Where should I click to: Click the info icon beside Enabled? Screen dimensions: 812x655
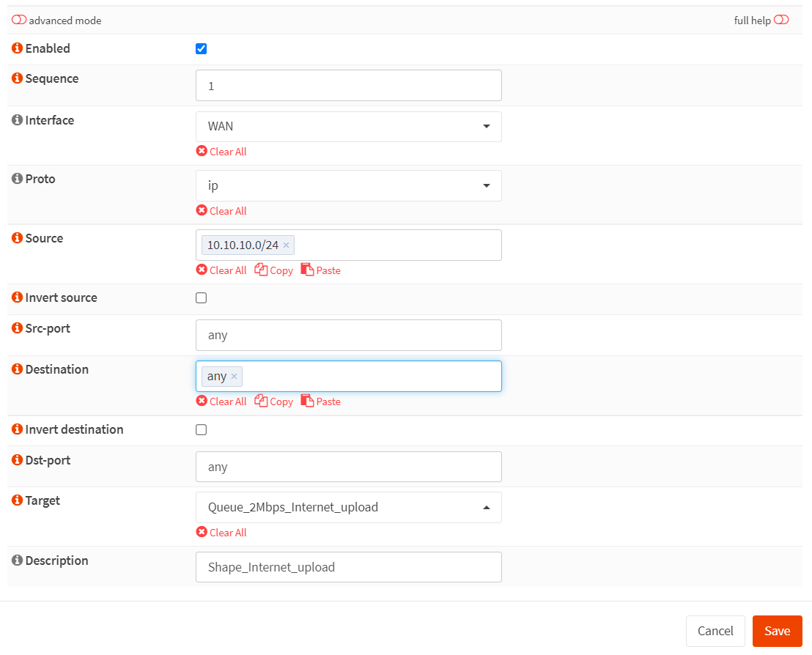[18, 48]
